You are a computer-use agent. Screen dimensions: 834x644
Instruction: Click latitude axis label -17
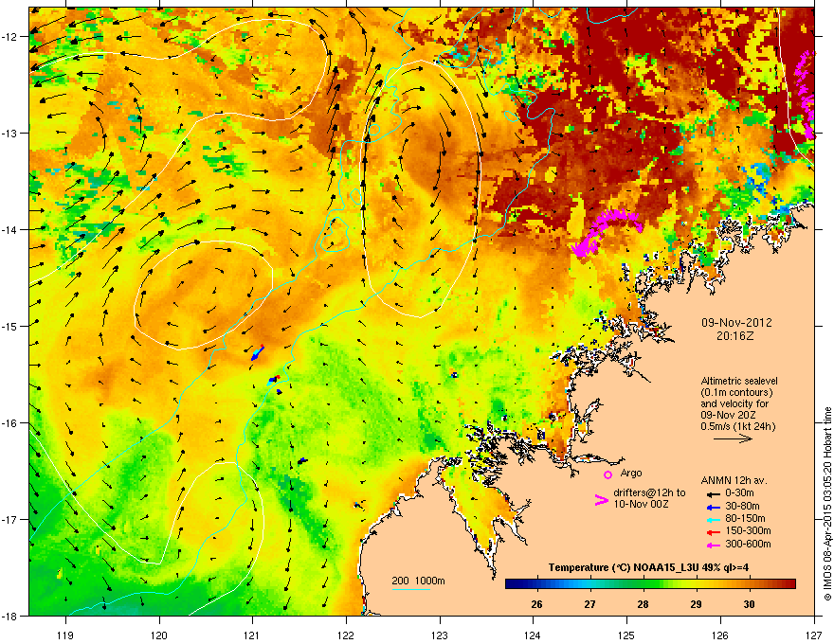coord(10,519)
